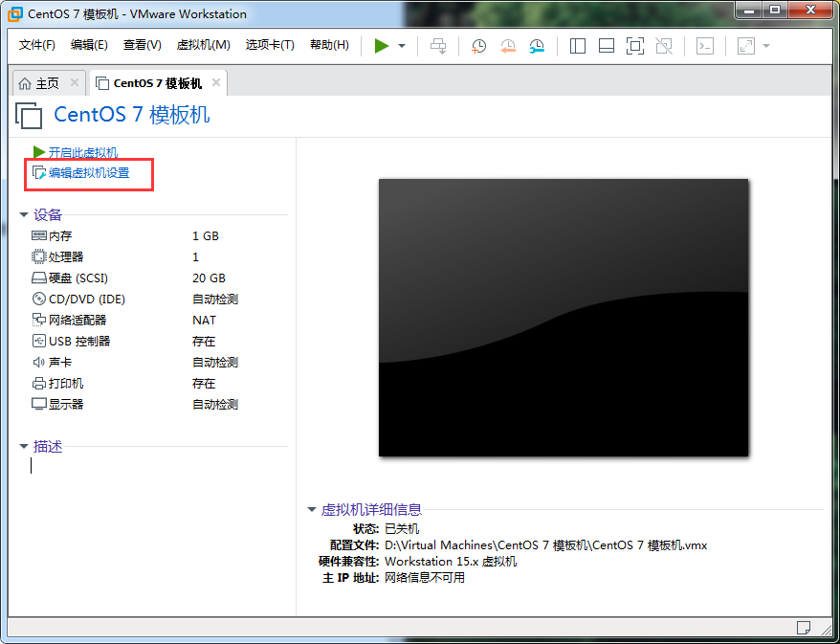Open the 文件(F) menu
Viewport: 840px width, 644px height.
tap(37, 45)
